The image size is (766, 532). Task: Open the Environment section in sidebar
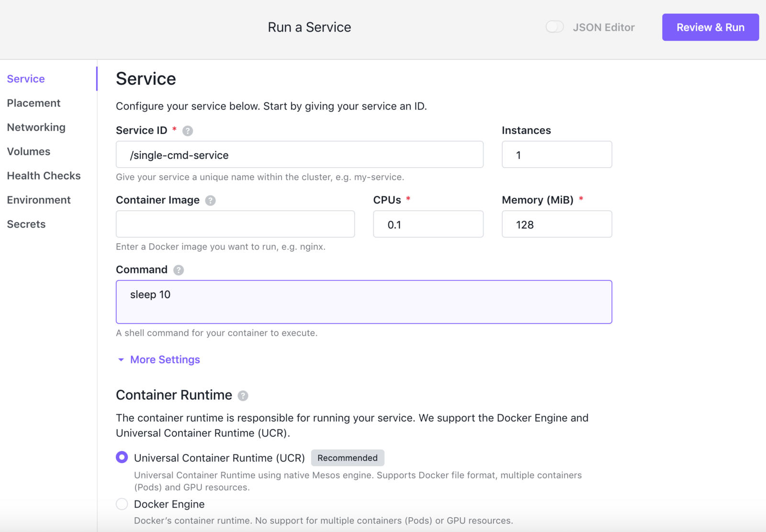[39, 200]
